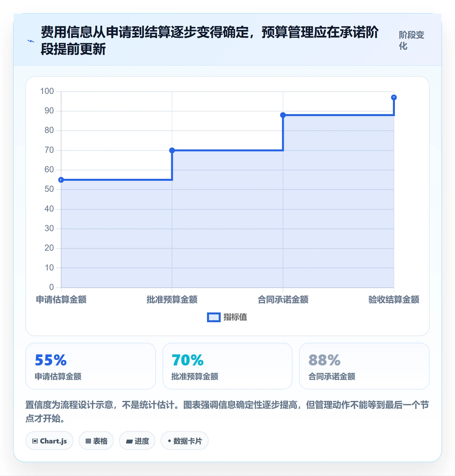This screenshot has height=476, width=455.
Task: Click the 批准预算金额 x-axis label
Action: pos(172,299)
